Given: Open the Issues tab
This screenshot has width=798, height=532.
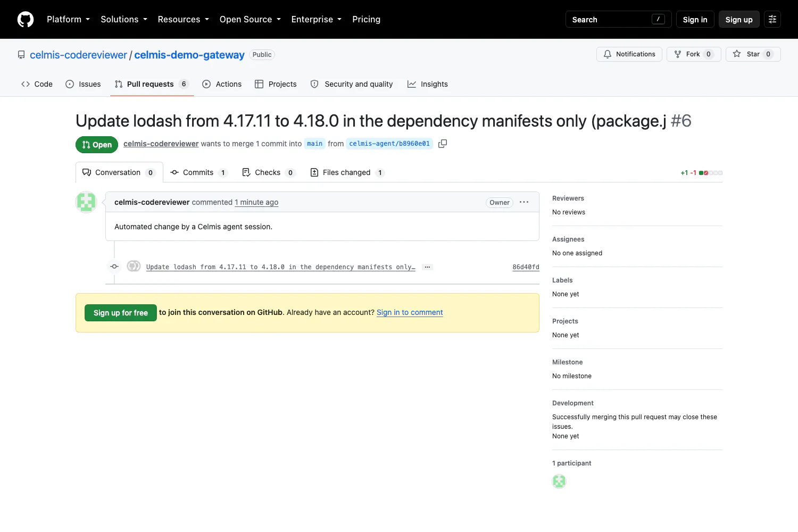Looking at the screenshot, I should 83,84.
